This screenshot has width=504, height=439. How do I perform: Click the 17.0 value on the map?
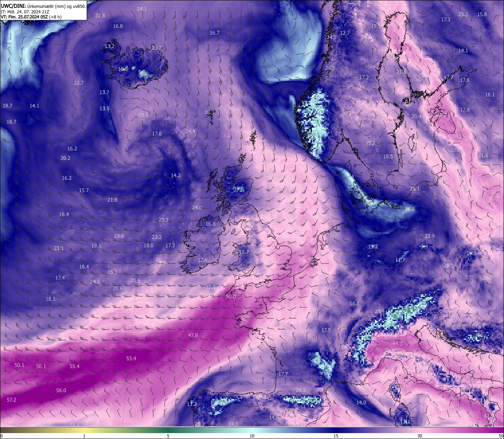tap(157, 134)
